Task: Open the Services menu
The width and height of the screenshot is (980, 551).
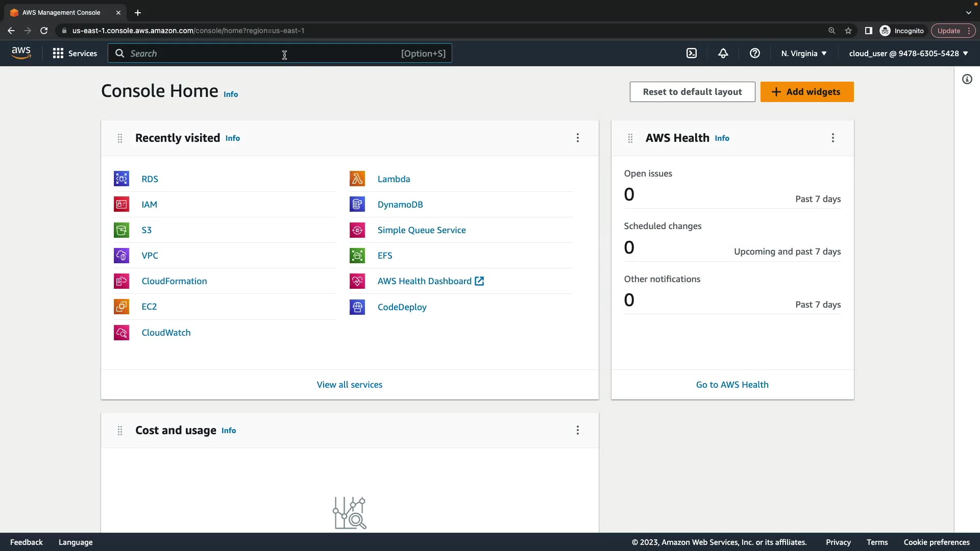Action: [x=75, y=53]
